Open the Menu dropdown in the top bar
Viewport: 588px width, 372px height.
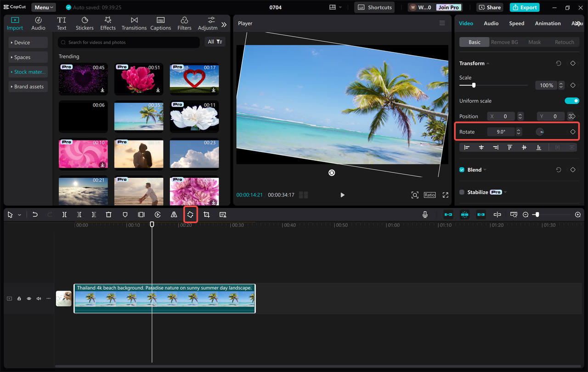(x=43, y=7)
